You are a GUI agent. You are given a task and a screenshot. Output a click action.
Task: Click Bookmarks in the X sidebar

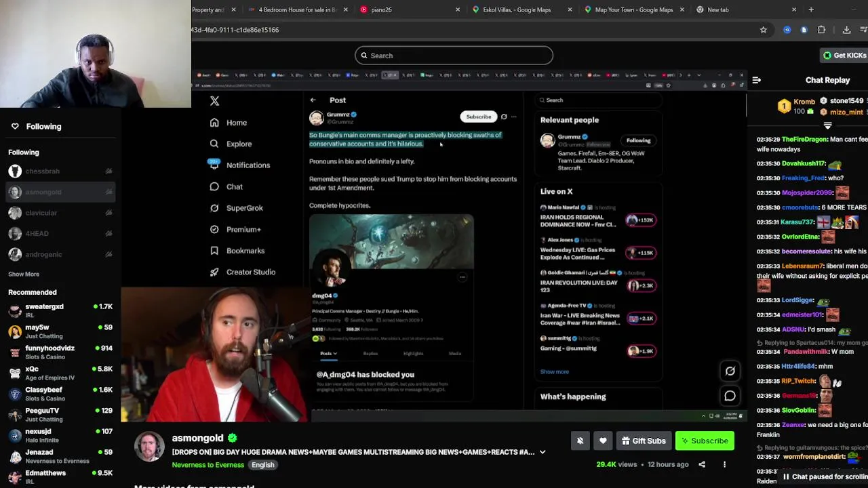pos(237,251)
